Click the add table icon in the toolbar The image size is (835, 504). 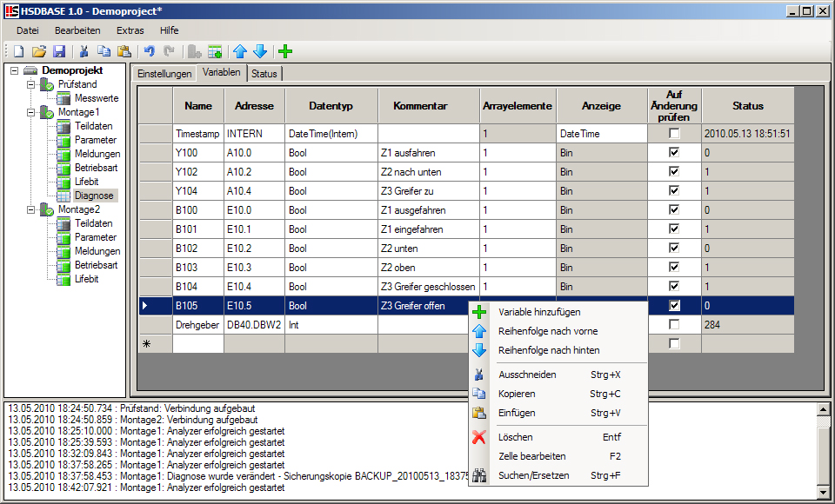pyautogui.click(x=215, y=52)
